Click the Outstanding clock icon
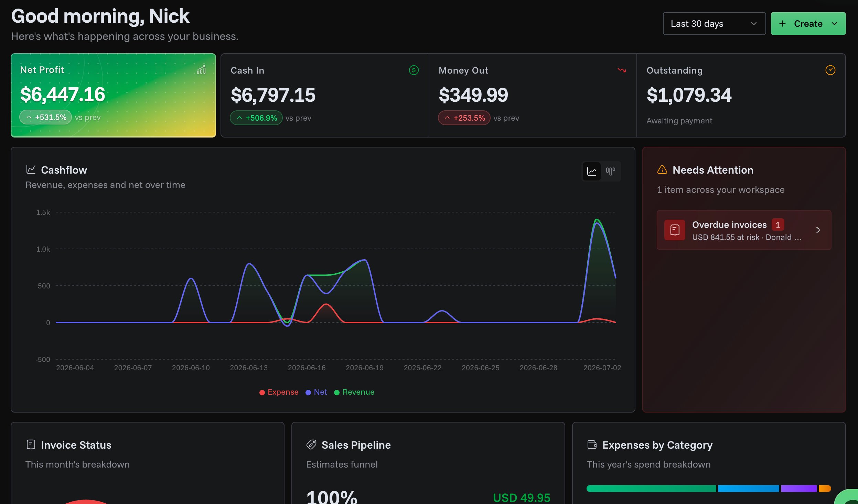The width and height of the screenshot is (858, 504). (830, 70)
